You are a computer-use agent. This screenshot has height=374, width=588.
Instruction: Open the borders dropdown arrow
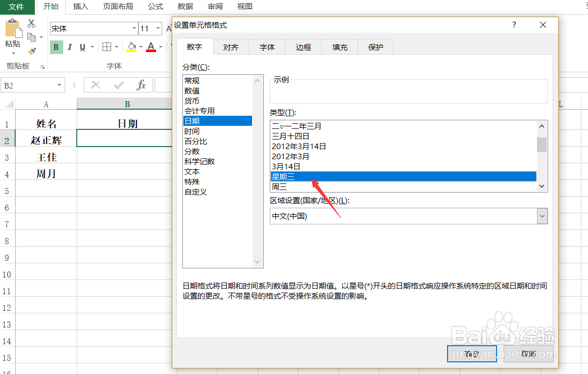[x=117, y=47]
